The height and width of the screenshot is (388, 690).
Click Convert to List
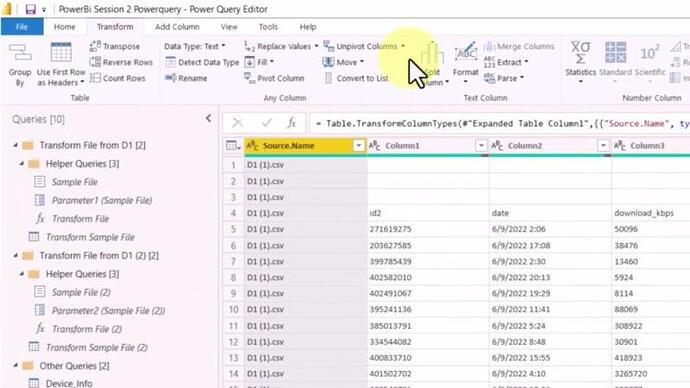click(x=356, y=78)
